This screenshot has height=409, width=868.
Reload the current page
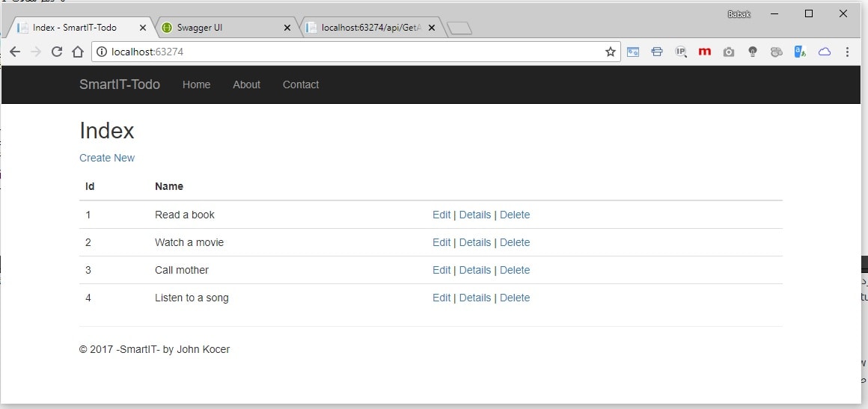coord(56,52)
